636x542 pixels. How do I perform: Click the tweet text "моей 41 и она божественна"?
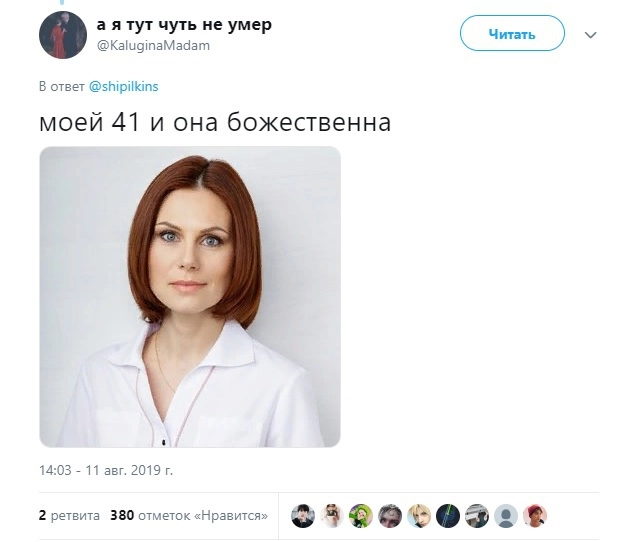click(x=215, y=122)
